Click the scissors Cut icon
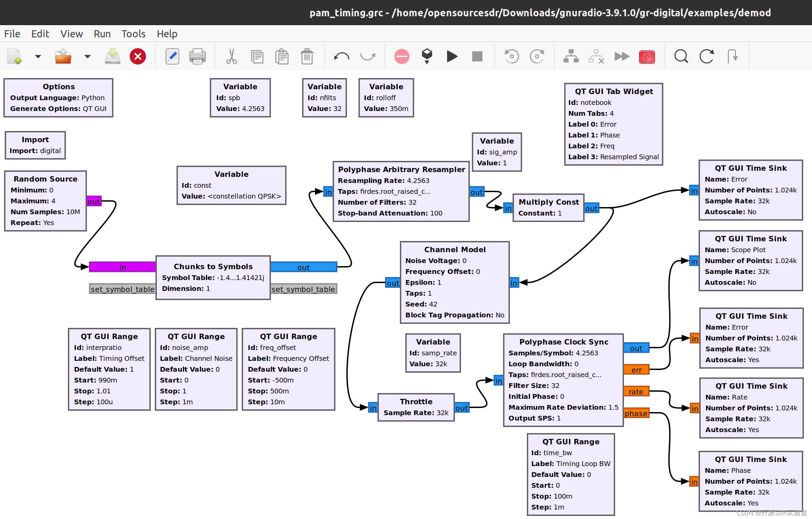The image size is (812, 519). point(232,56)
